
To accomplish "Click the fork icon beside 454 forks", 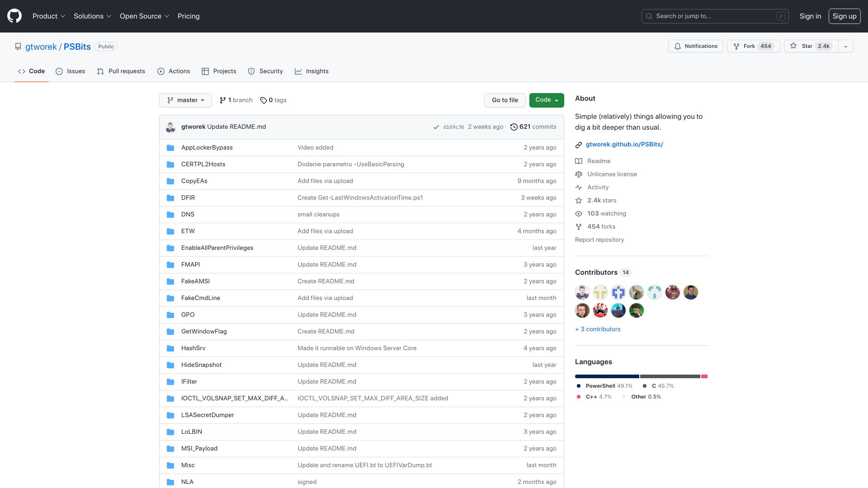I will pyautogui.click(x=579, y=227).
